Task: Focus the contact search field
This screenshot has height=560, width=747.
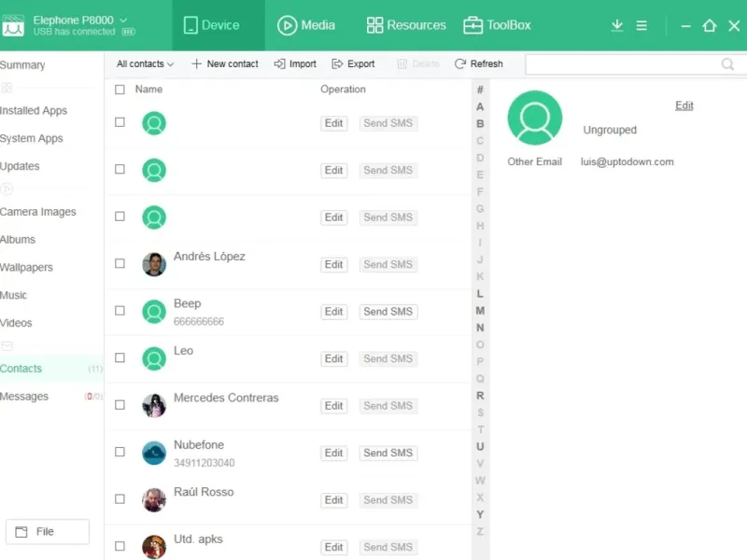Action: click(x=636, y=63)
